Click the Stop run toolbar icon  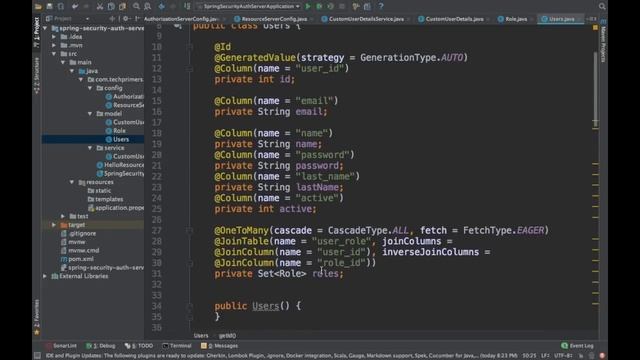click(x=342, y=6)
